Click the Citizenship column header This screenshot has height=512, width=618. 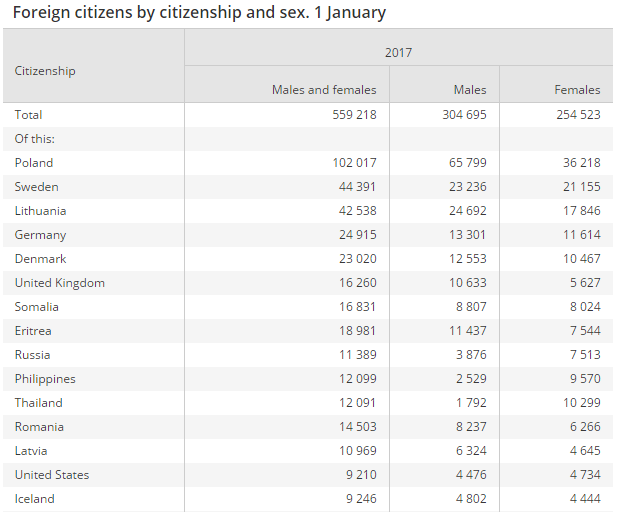click(x=45, y=71)
